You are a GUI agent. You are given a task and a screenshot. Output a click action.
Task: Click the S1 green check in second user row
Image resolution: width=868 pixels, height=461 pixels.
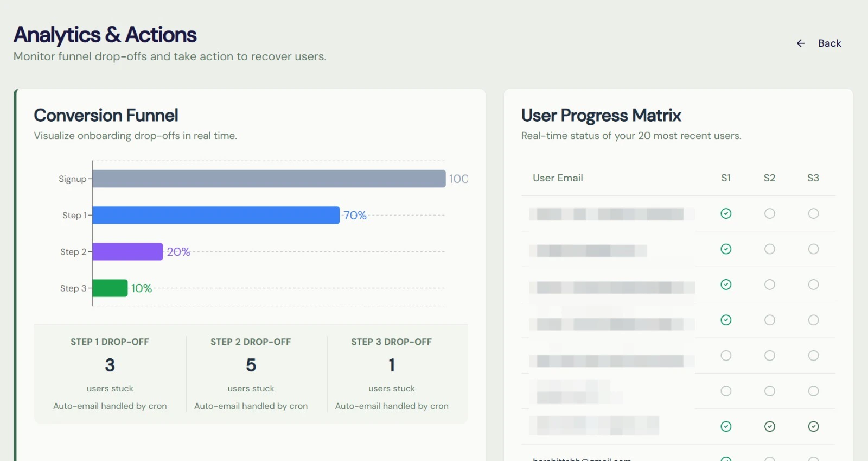pyautogui.click(x=726, y=249)
